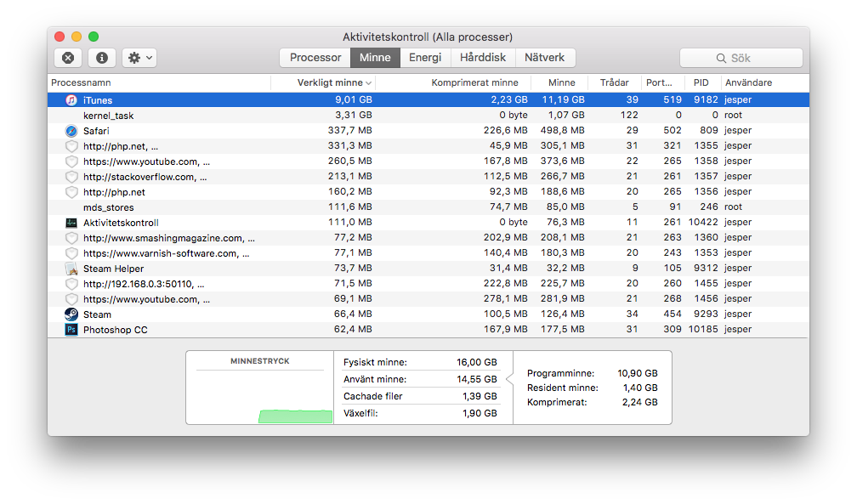Click the green zoom window button
This screenshot has width=857, height=504.
94,37
